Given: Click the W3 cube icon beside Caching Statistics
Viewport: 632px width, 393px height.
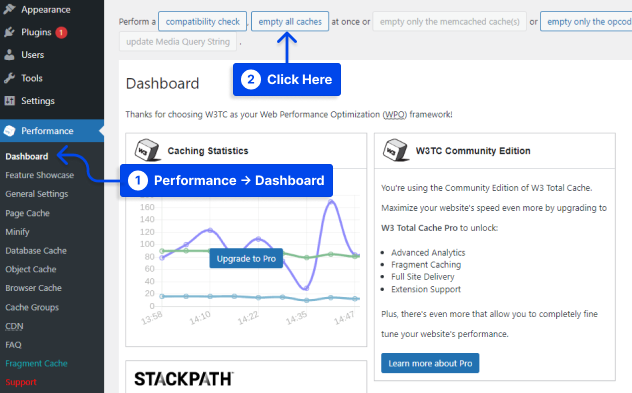Looking at the screenshot, I should pos(147,150).
